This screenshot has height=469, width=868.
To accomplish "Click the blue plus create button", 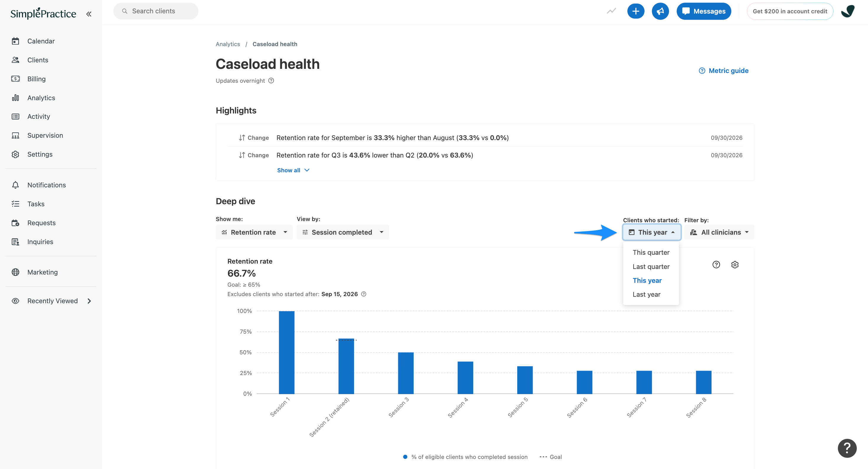I will pos(635,11).
